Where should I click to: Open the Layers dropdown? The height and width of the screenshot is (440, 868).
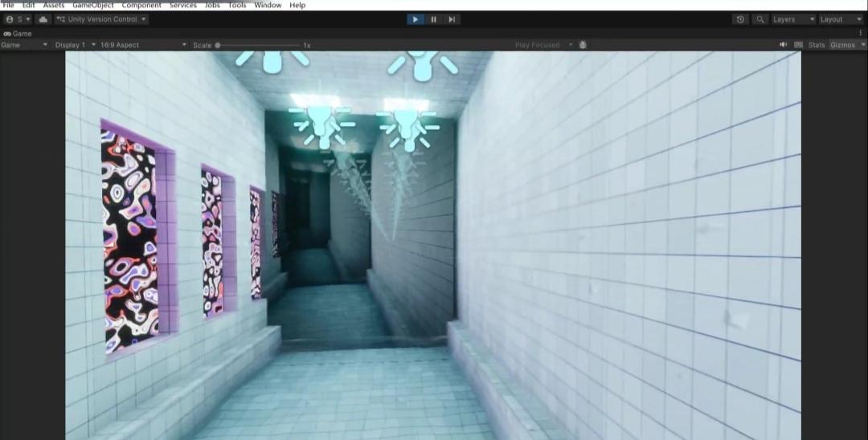pyautogui.click(x=793, y=19)
